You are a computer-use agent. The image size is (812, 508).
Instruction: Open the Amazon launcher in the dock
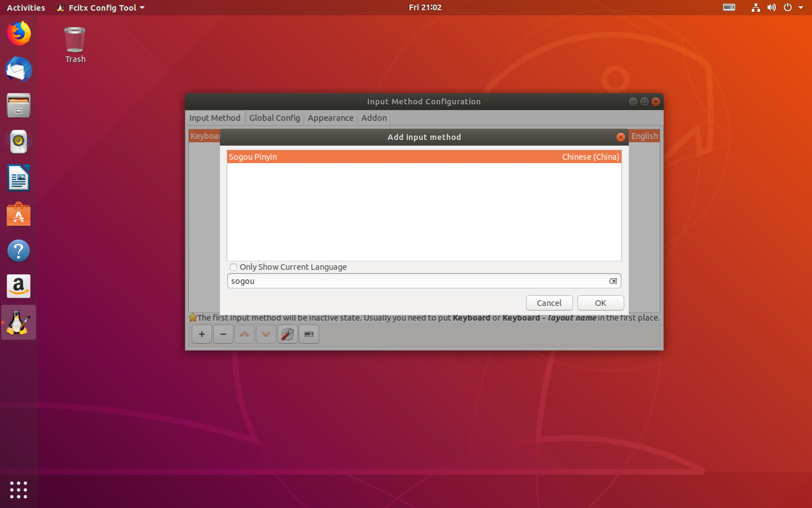(x=19, y=286)
